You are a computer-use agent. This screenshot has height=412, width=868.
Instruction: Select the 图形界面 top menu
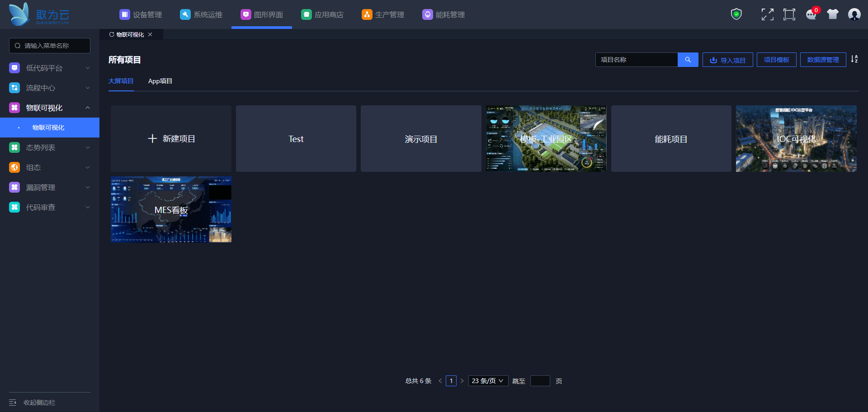(x=262, y=14)
